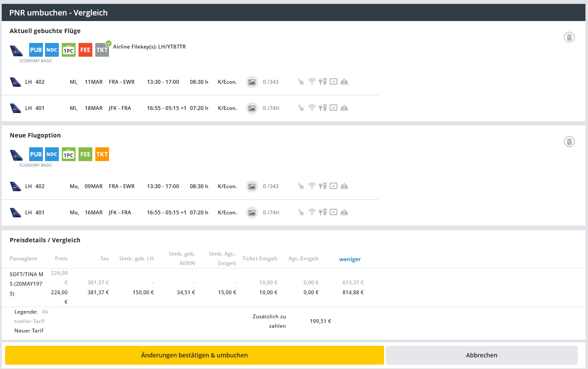588x369 pixels.
Task: Cancel rebooking with the Abbrechen button
Action: pyautogui.click(x=482, y=355)
